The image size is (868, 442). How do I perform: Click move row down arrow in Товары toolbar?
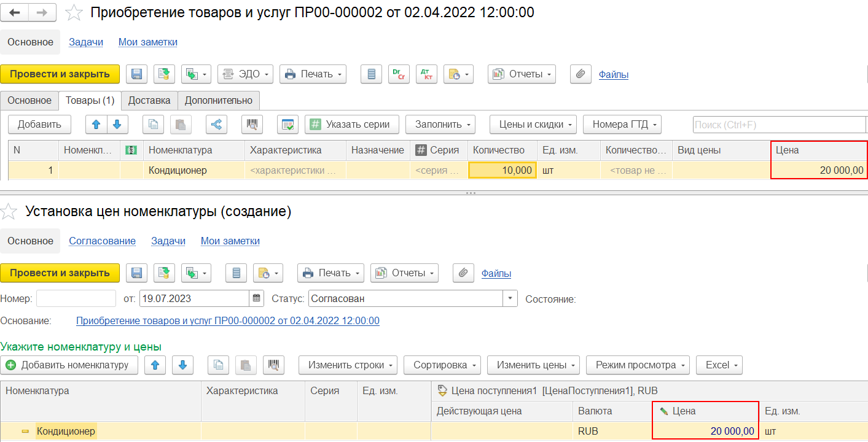tap(117, 125)
